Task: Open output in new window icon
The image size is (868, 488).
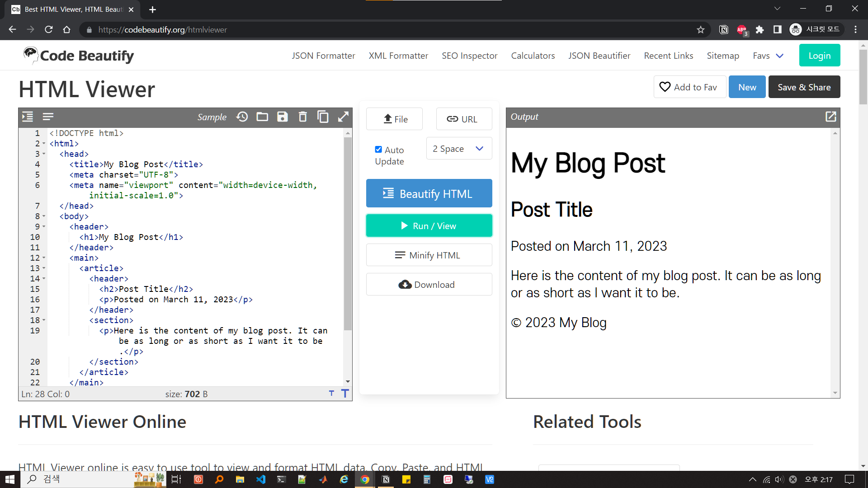Action: (x=830, y=117)
